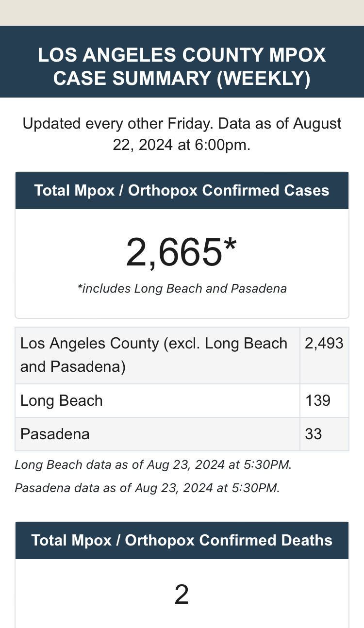Click the '22, 2024 at 6:00pm.' line
This screenshot has width=364, height=628.
pos(182,145)
